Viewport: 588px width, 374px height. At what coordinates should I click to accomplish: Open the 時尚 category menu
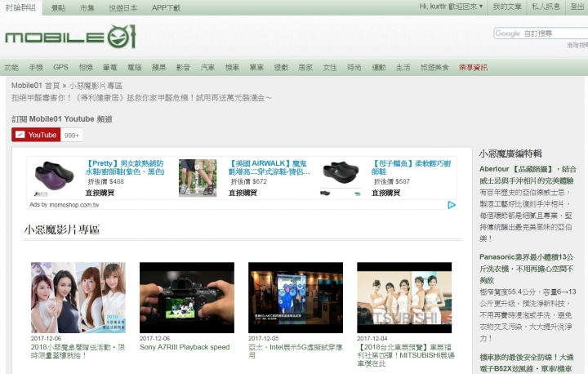[x=354, y=68]
